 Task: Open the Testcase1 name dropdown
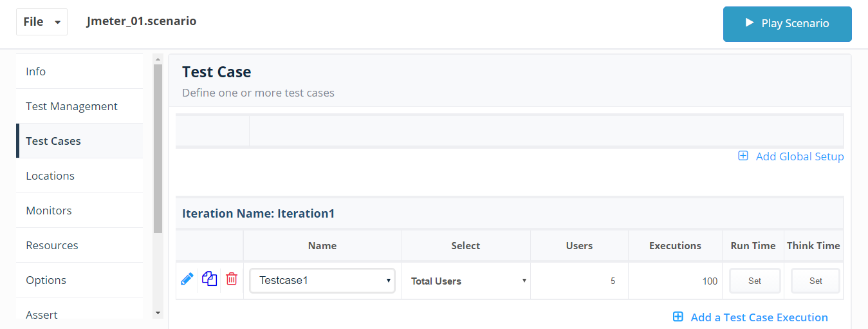pos(322,281)
